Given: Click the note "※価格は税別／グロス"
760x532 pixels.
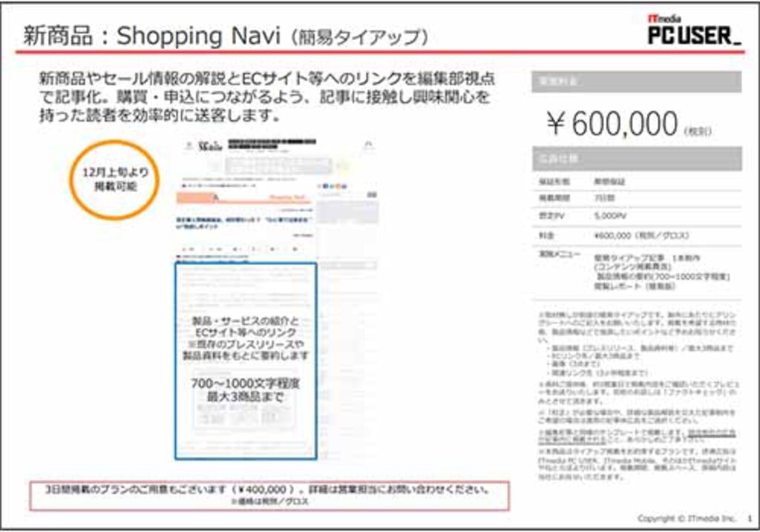Looking at the screenshot, I should point(269,502).
